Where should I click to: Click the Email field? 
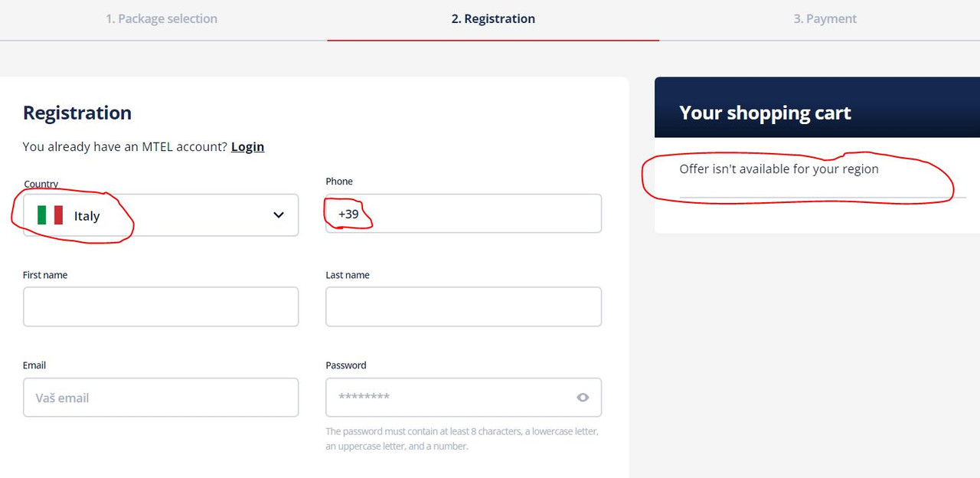point(161,397)
